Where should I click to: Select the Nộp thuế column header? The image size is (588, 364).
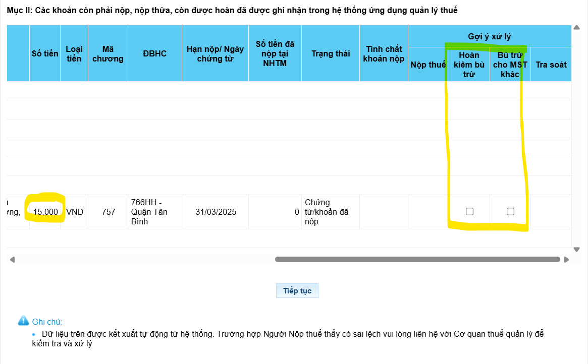(x=428, y=65)
